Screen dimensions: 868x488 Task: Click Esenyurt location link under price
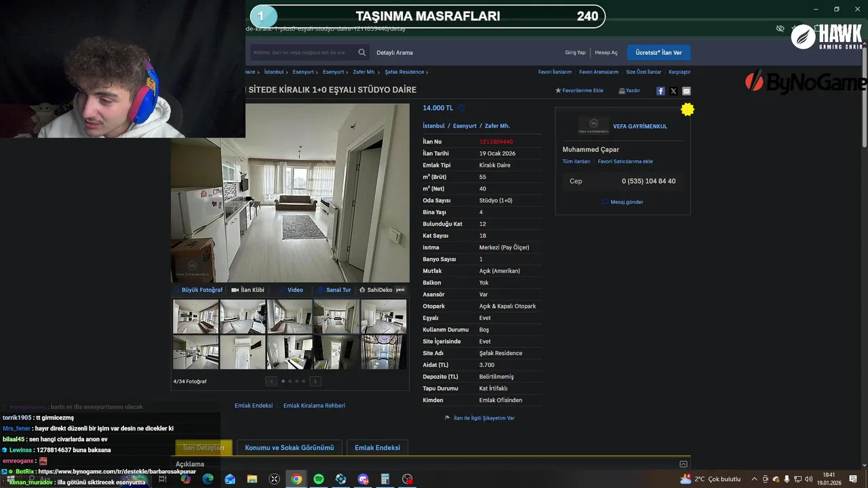(x=465, y=125)
